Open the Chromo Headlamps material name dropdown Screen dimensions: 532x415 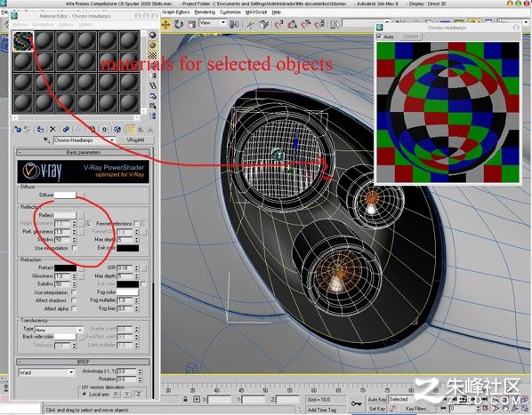coord(112,140)
